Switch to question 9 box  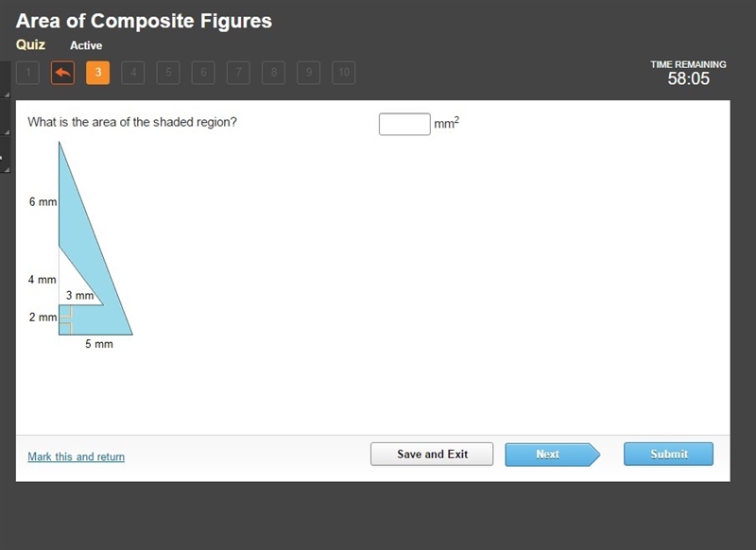[309, 73]
